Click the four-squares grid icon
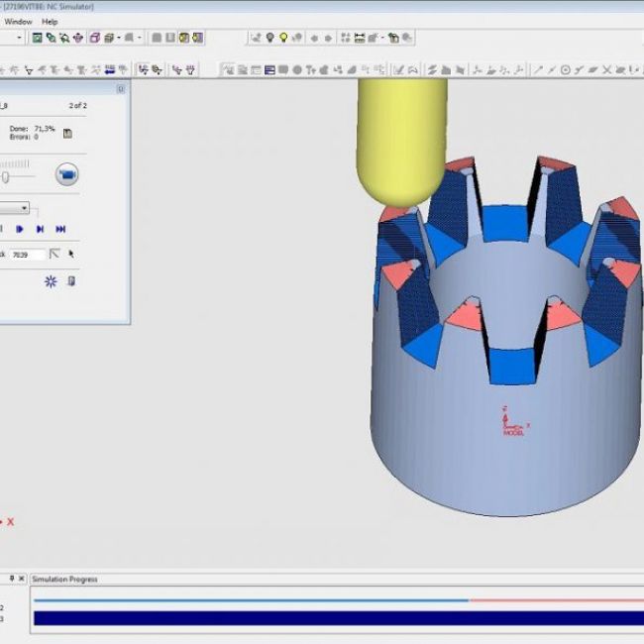 pyautogui.click(x=346, y=39)
